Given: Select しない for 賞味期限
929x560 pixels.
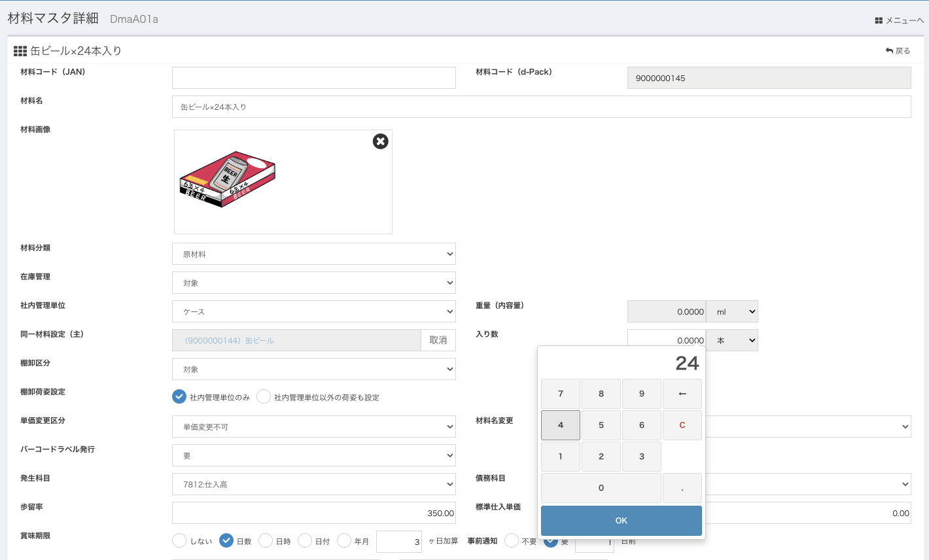Looking at the screenshot, I should pyautogui.click(x=179, y=540).
